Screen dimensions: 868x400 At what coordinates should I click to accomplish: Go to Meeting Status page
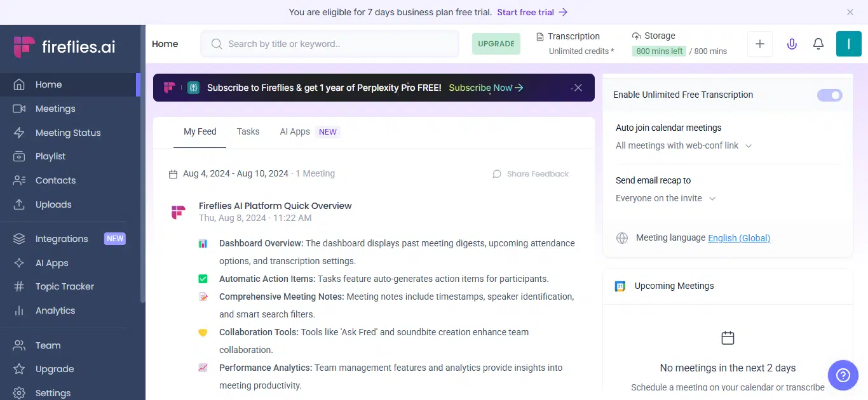[70, 133]
